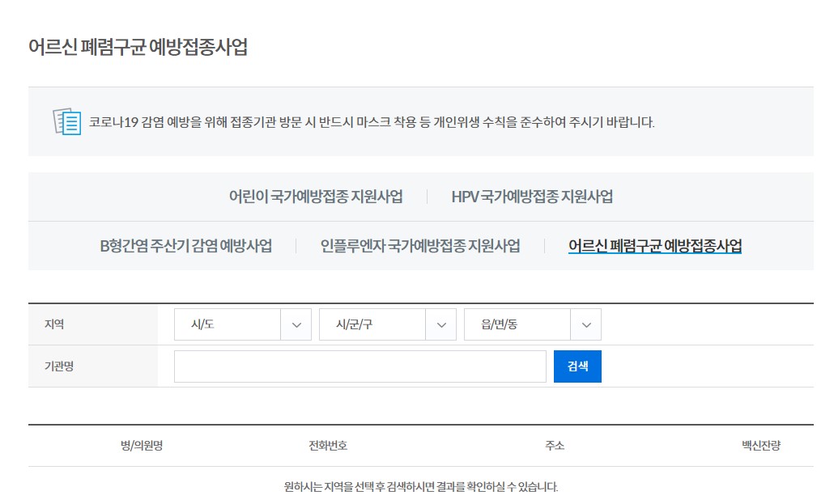Switch to B형간염 주산기감염 예방사업 tab
Viewport: 834px width, 504px height.
186,246
